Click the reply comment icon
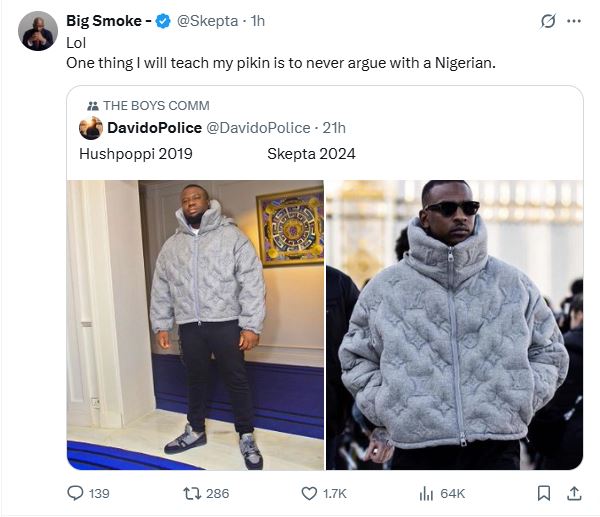Image resolution: width=600 pixels, height=517 pixels. point(74,493)
